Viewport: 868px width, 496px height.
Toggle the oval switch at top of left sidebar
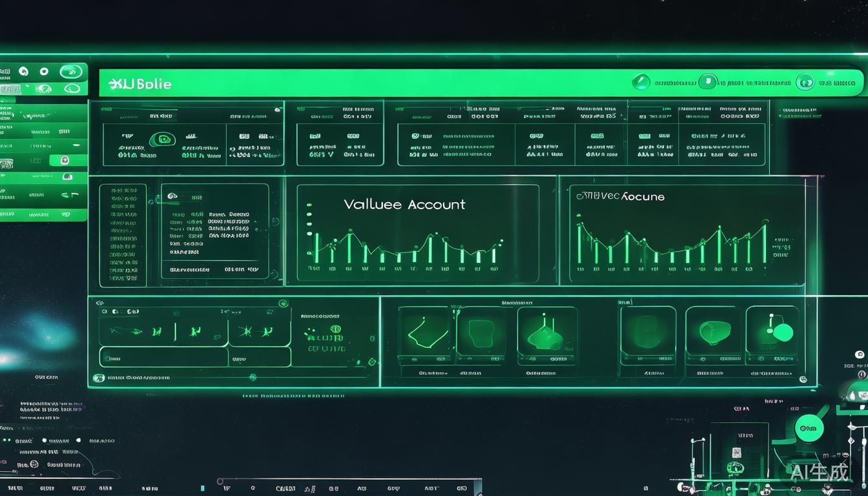tap(70, 72)
